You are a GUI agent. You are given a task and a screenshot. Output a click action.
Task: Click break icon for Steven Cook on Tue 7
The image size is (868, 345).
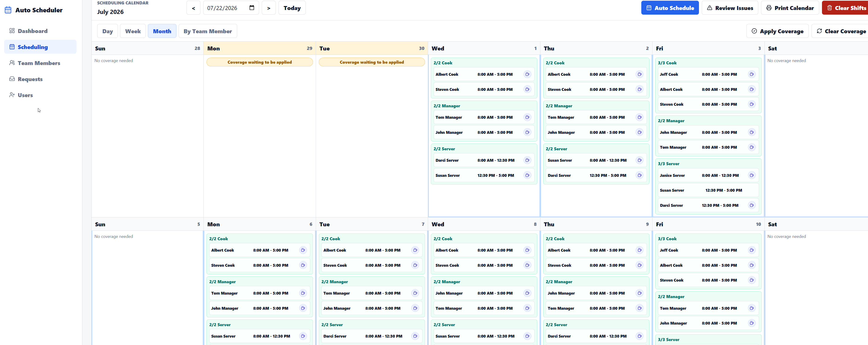point(415,265)
